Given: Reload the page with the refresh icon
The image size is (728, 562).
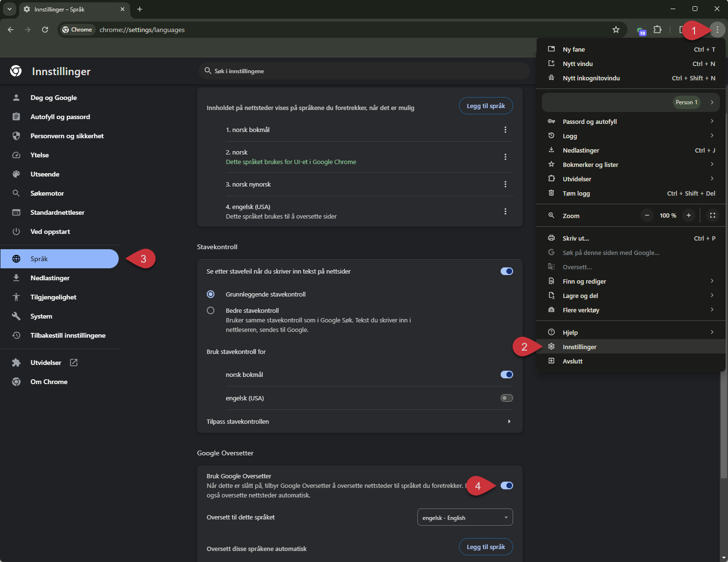Looking at the screenshot, I should pos(45,30).
